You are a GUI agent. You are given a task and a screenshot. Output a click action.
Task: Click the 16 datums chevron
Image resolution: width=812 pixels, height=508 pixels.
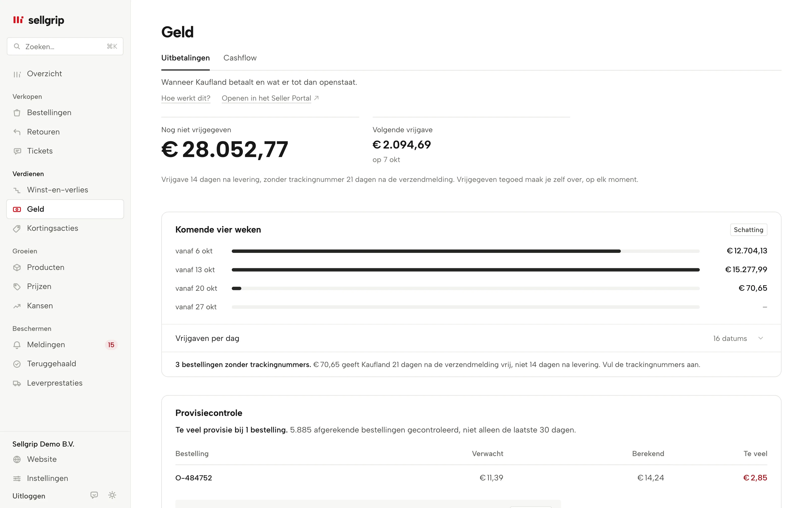tap(760, 338)
